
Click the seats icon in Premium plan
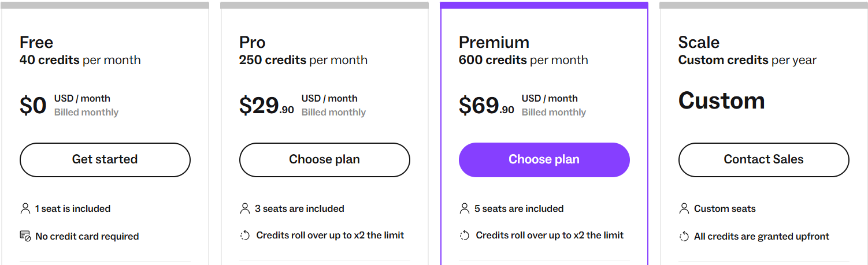pyautogui.click(x=464, y=208)
